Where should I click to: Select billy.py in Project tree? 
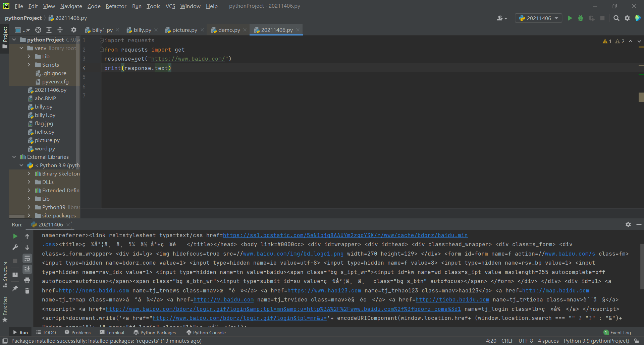pyautogui.click(x=43, y=107)
